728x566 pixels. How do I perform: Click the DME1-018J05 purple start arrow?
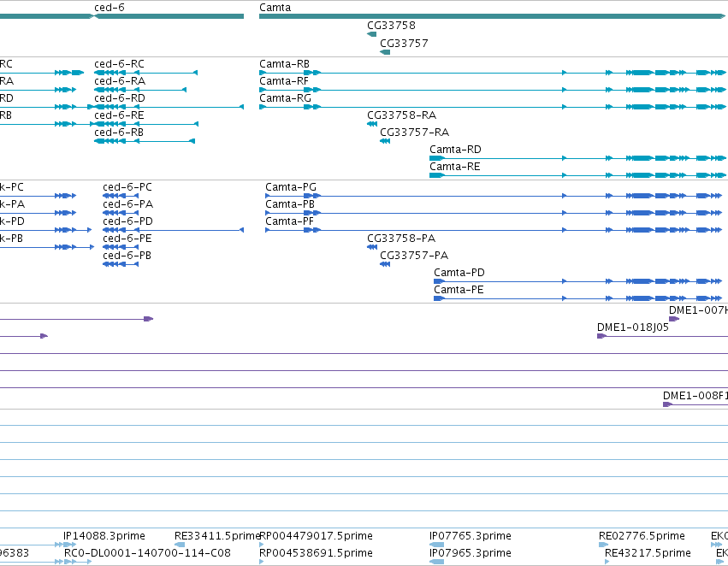(601, 336)
